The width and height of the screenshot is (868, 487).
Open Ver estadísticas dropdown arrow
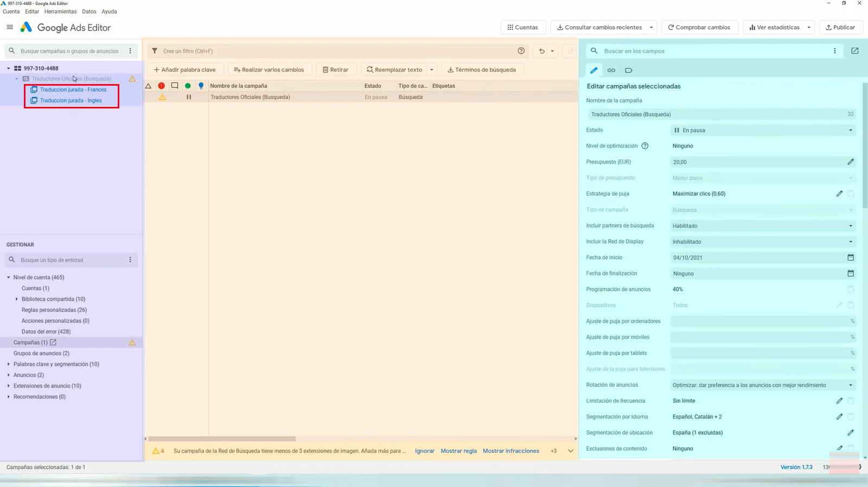809,27
